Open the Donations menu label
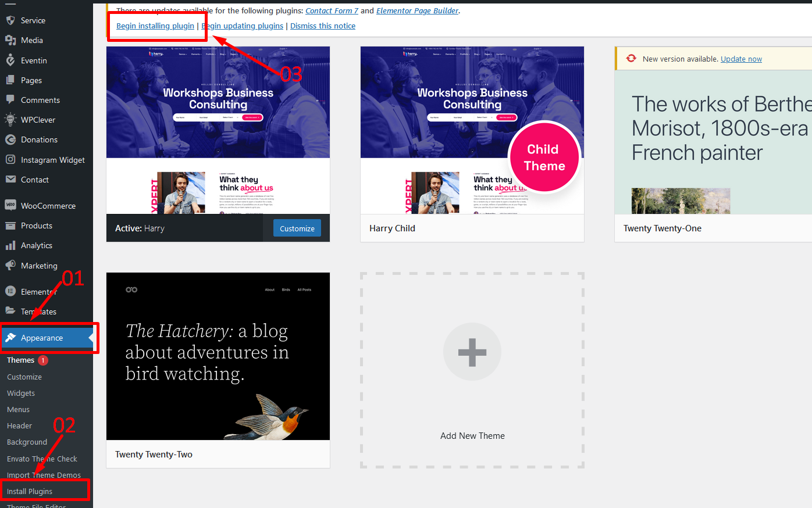Image resolution: width=812 pixels, height=508 pixels. point(39,139)
